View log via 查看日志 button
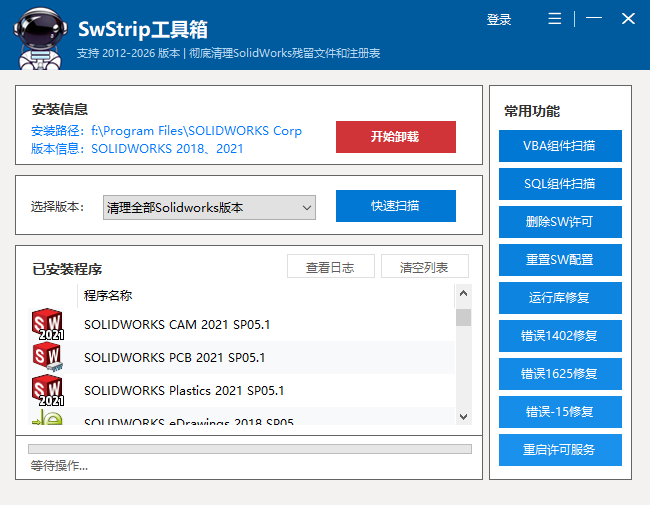650x505 pixels. 330,266
